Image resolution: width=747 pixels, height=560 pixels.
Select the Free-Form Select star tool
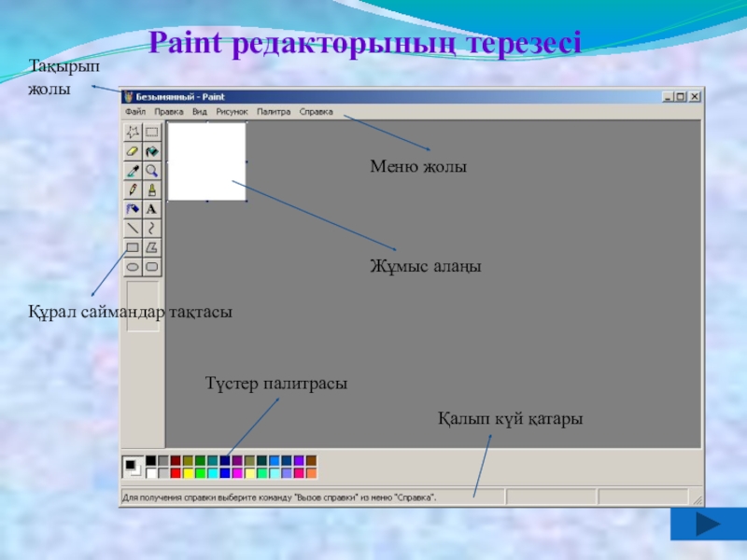point(133,132)
